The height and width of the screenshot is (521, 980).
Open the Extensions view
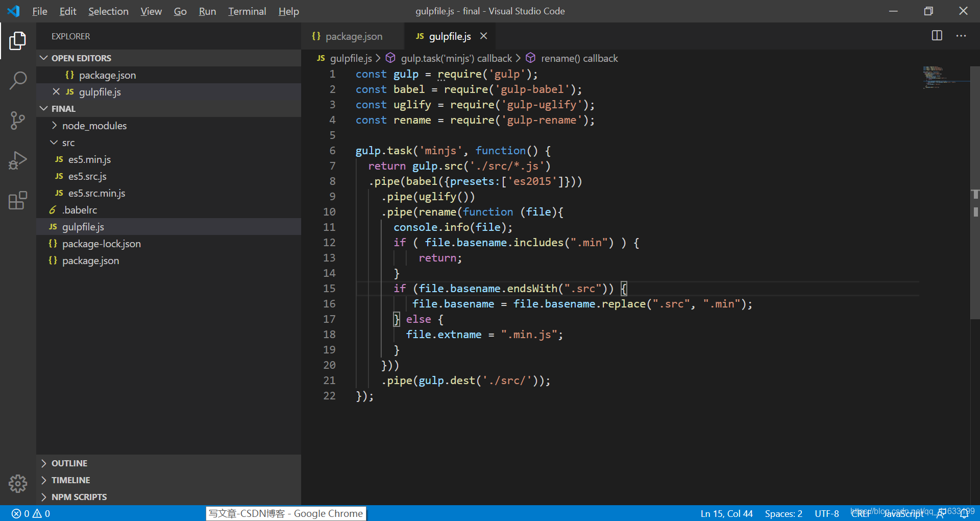(18, 200)
